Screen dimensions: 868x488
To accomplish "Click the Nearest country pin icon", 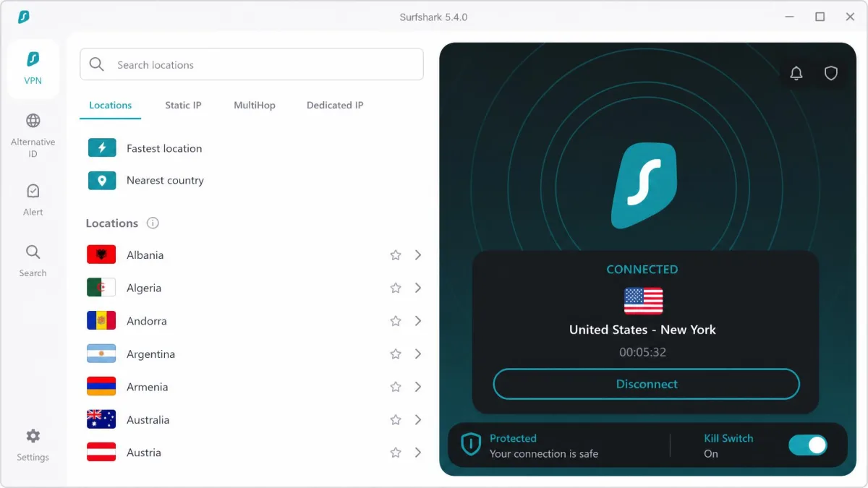I will click(102, 180).
